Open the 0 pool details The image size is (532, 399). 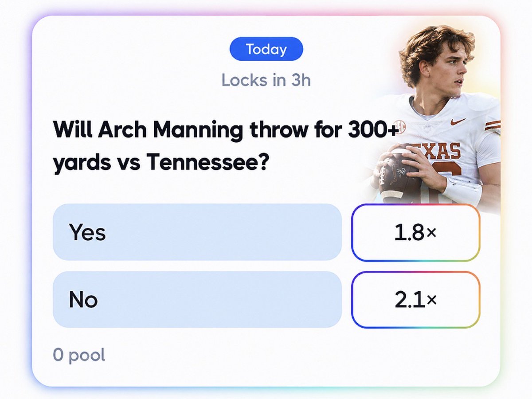79,355
